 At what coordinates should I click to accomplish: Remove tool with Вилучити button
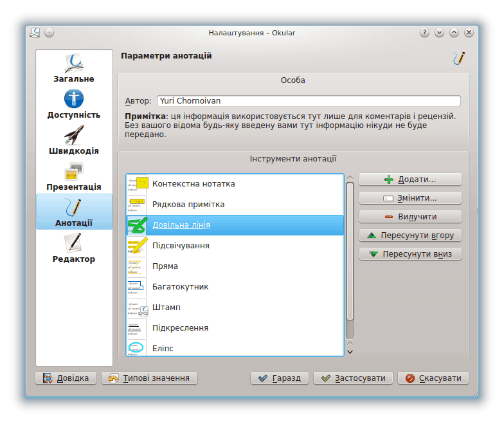pyautogui.click(x=410, y=217)
